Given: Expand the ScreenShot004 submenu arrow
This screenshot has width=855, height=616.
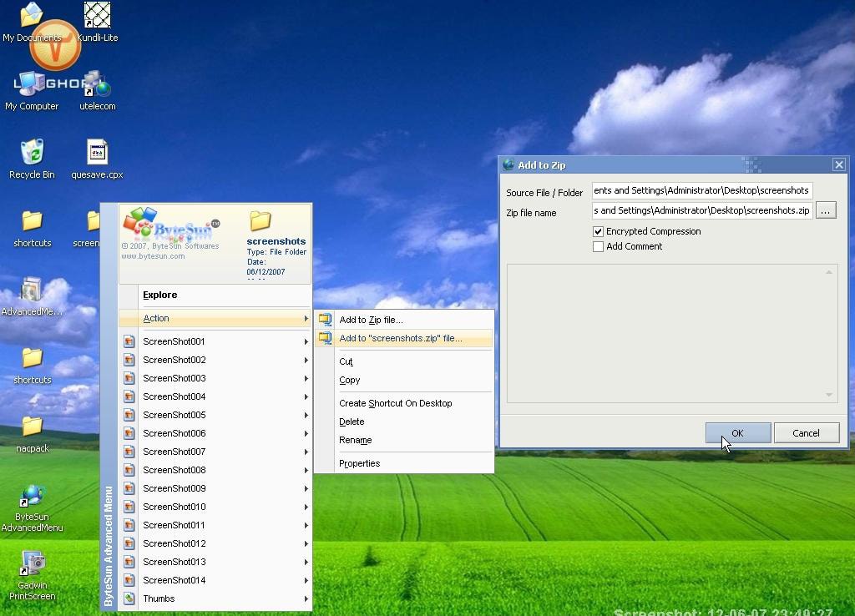Looking at the screenshot, I should pyautogui.click(x=306, y=396).
